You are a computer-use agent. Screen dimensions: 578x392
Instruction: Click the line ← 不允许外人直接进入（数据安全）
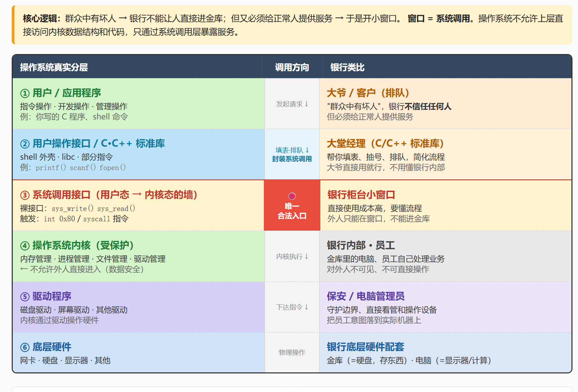click(82, 269)
